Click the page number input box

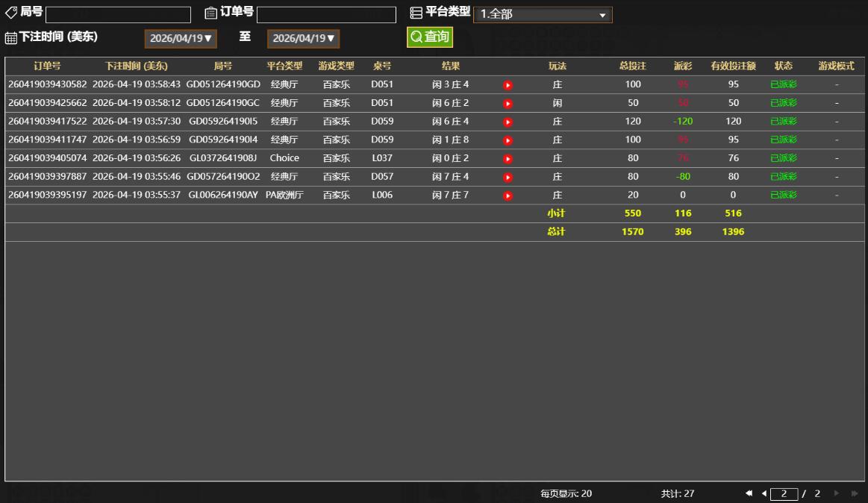[784, 494]
